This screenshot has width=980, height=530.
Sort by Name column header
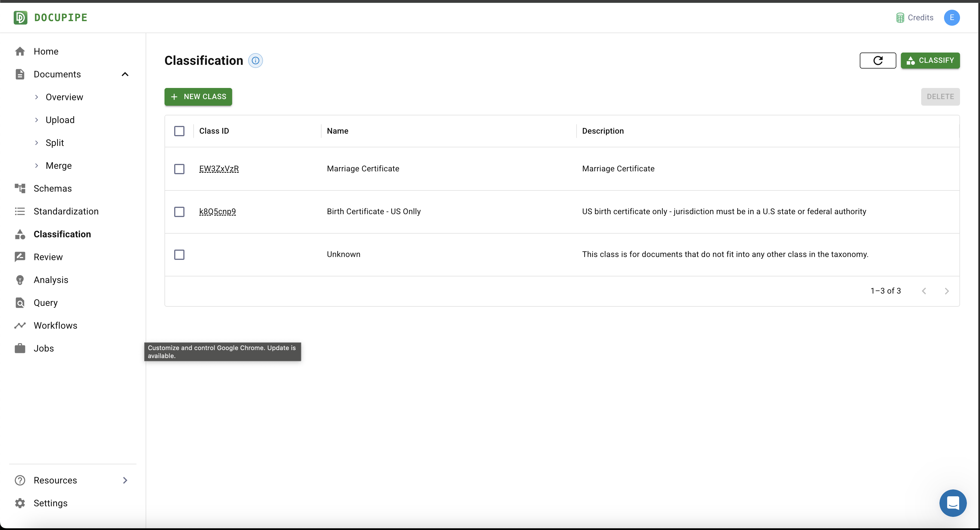(338, 131)
